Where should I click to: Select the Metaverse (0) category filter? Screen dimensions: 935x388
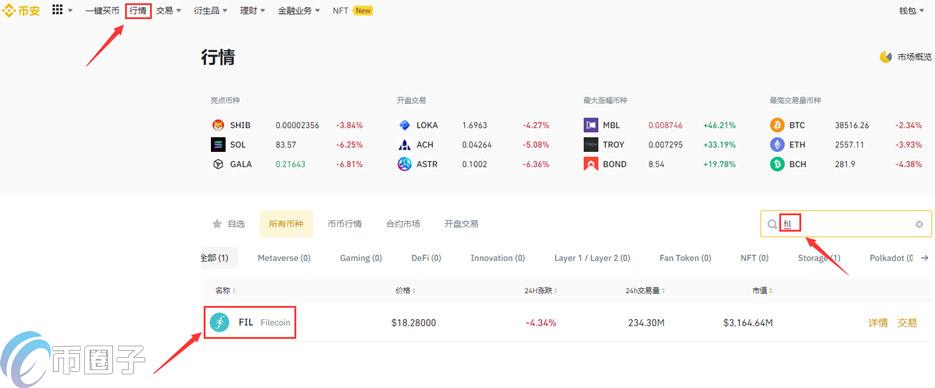[x=284, y=258]
